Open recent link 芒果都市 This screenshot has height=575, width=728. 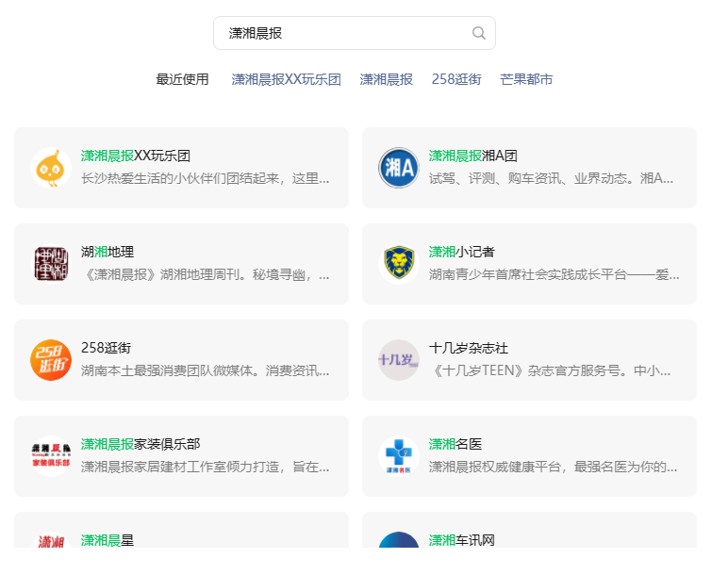pos(526,79)
